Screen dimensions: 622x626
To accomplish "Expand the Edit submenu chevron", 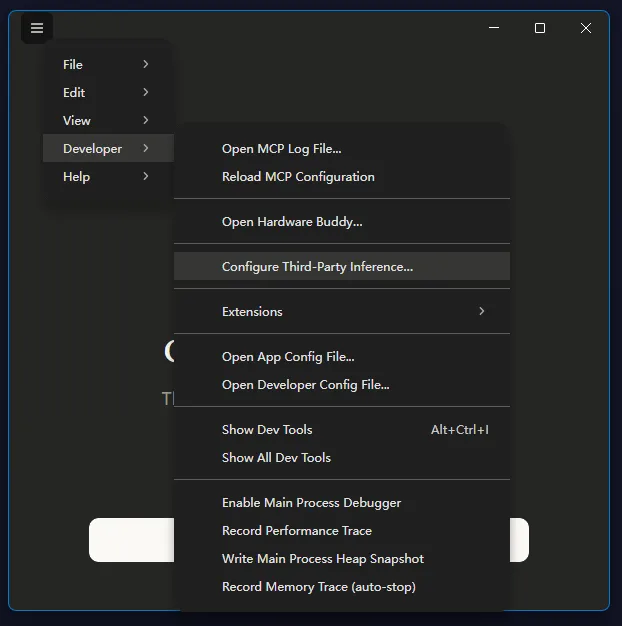I will pyautogui.click(x=146, y=92).
